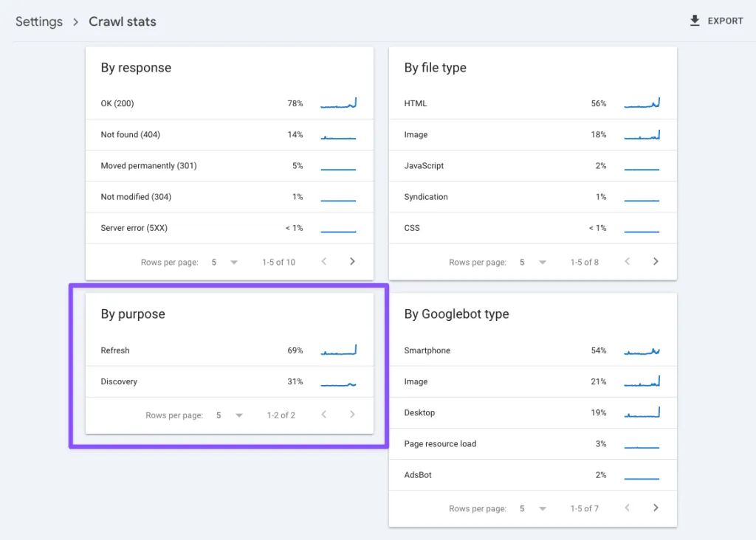Open the Desktop Googlebot row
756x540 pixels.
[x=533, y=413]
